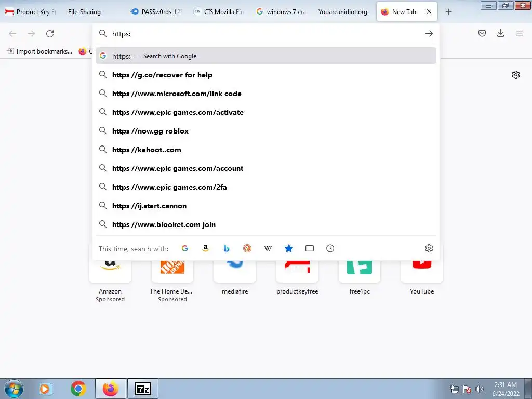Open Firefox application hamburger menu
Screen dimensions: 532x399
520,33
